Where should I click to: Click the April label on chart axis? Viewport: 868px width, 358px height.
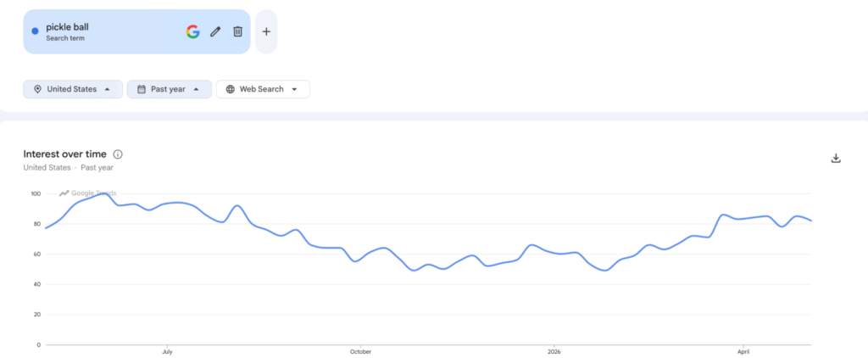(x=744, y=352)
